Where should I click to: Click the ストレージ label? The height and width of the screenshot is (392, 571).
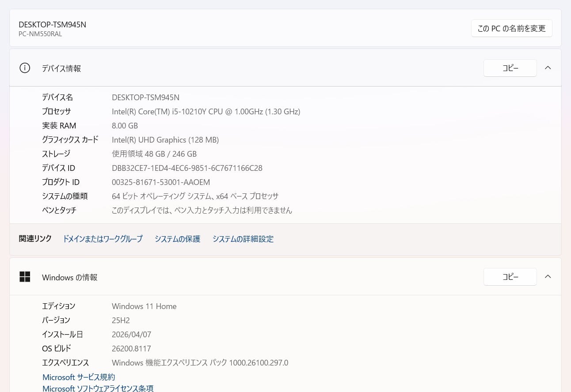[x=56, y=154]
